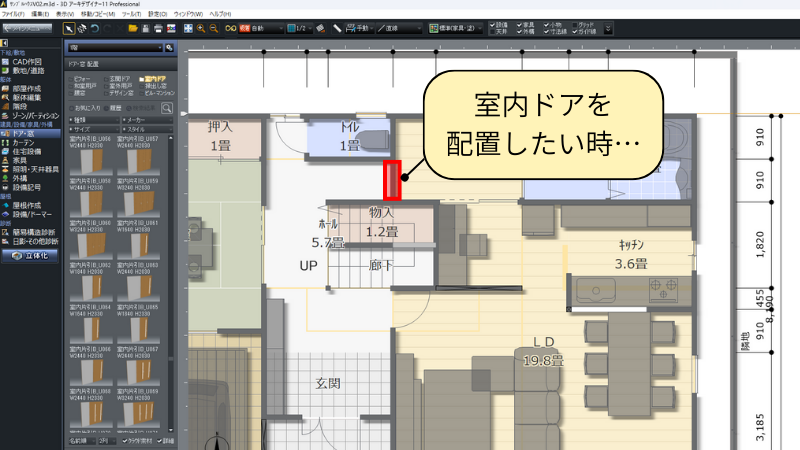Open the メーカー filter dropdown
Screen dimensions: 800x450
point(147,120)
